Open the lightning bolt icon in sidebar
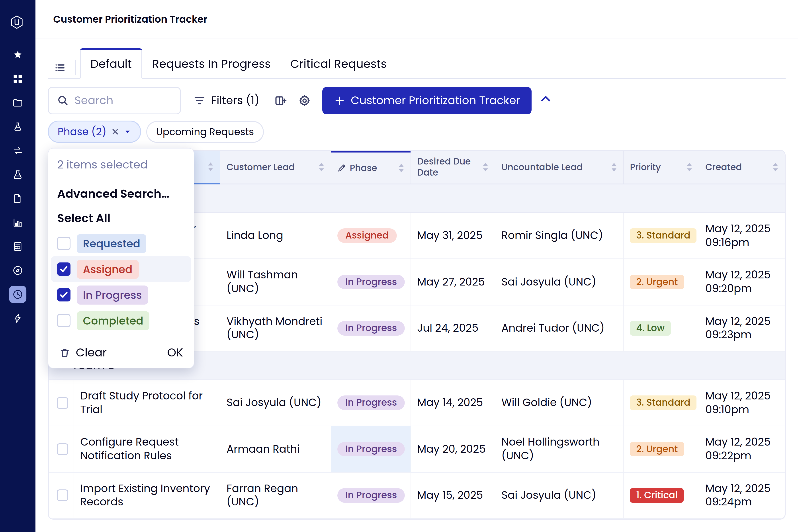The image size is (798, 532). (18, 318)
